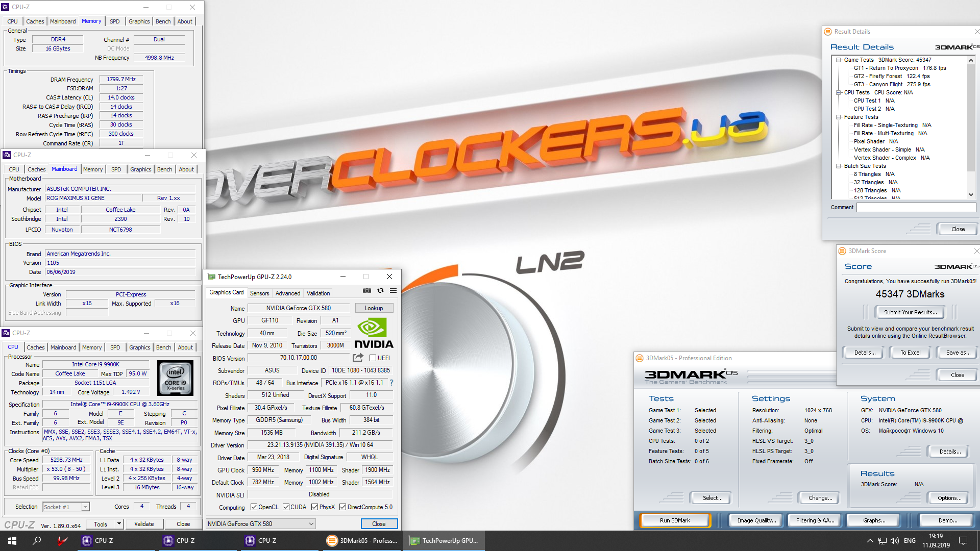Click the NVIDIA logo in GPU-Z

click(x=374, y=333)
